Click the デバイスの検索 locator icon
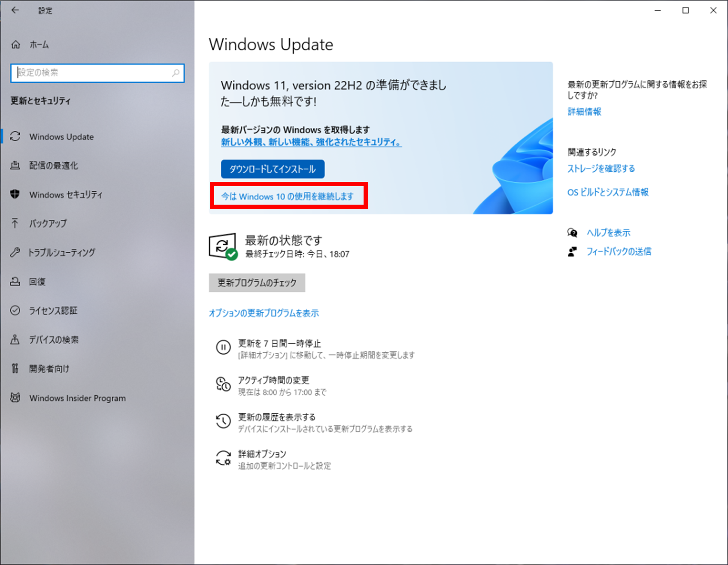Screen dimensions: 728x565 click(15, 339)
